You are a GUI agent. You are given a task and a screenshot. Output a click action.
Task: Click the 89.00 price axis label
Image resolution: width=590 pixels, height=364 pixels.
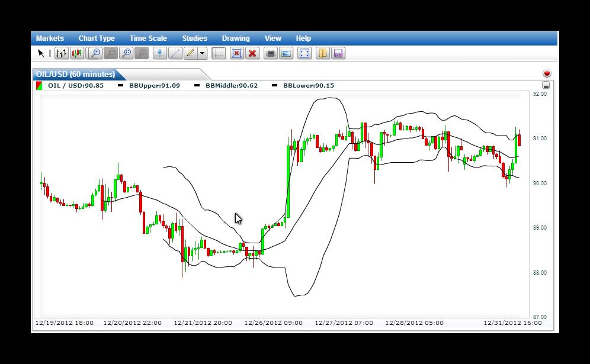pos(540,227)
